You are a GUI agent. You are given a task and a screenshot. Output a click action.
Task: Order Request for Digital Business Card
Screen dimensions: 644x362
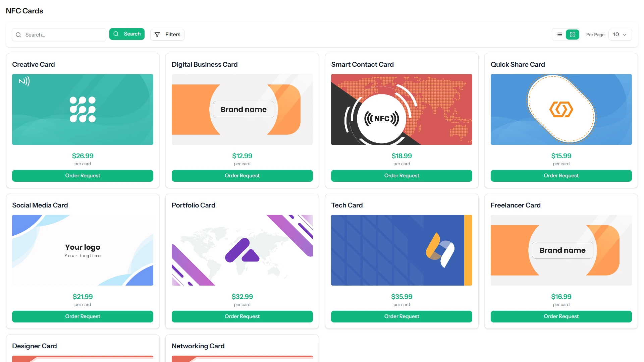(242, 176)
